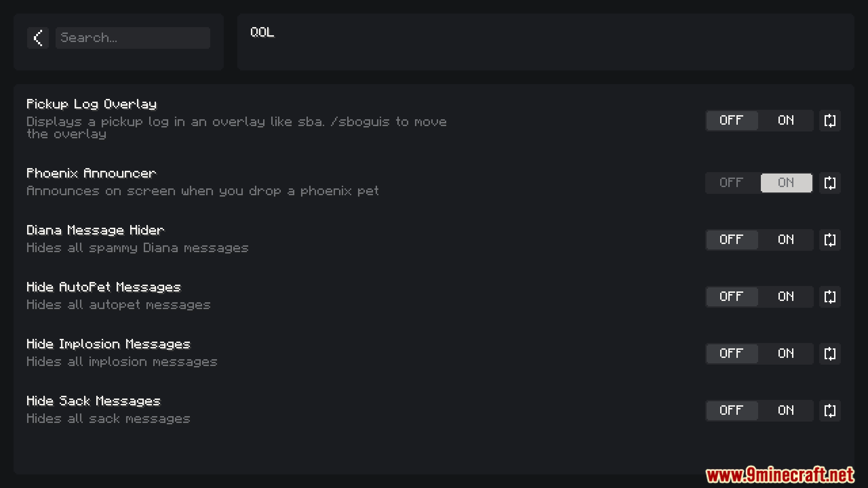Screen dimensions: 868x488
Task: Reset Hide Implosion Messages setting icon
Action: click(x=830, y=354)
